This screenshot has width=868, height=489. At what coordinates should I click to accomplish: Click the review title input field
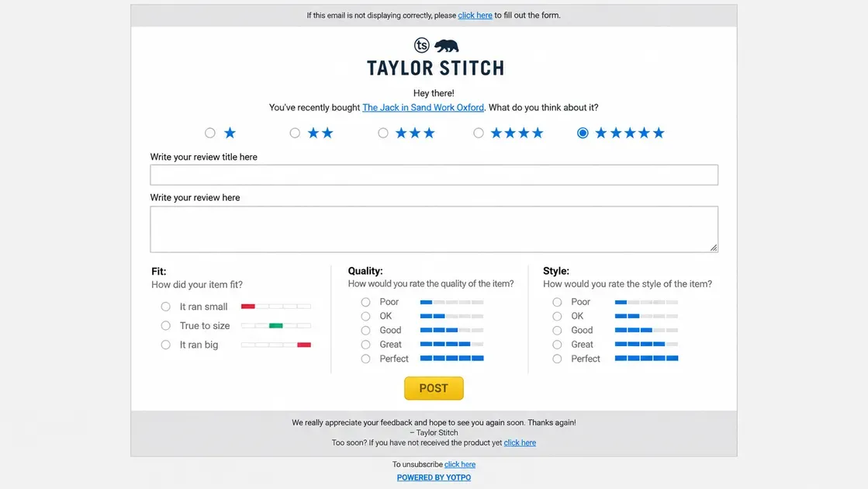point(434,175)
